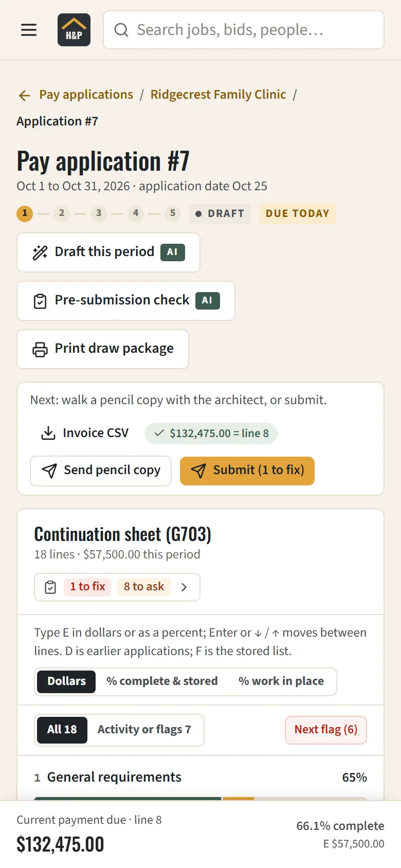This screenshot has height=868, width=401.
Task: Download the Invoice CSV
Action: point(85,433)
